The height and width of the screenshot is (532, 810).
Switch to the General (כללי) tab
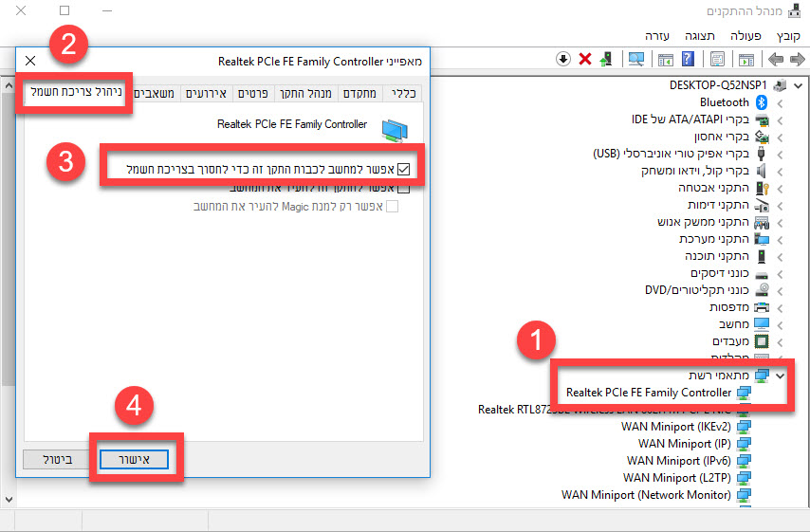tap(403, 94)
